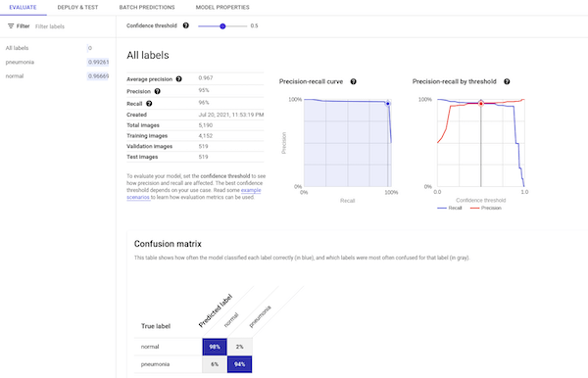This screenshot has width=588, height=378.
Task: Focus the Filter labels input field
Action: point(72,26)
